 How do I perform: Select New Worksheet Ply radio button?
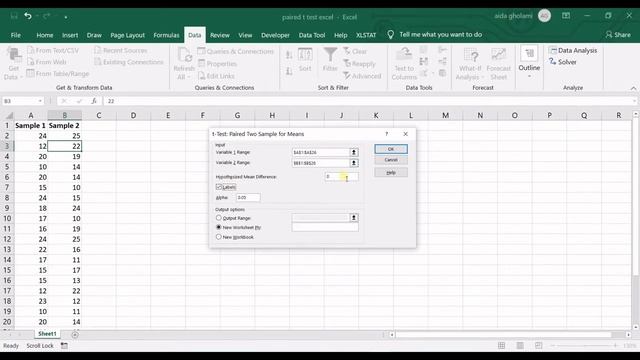(218, 227)
